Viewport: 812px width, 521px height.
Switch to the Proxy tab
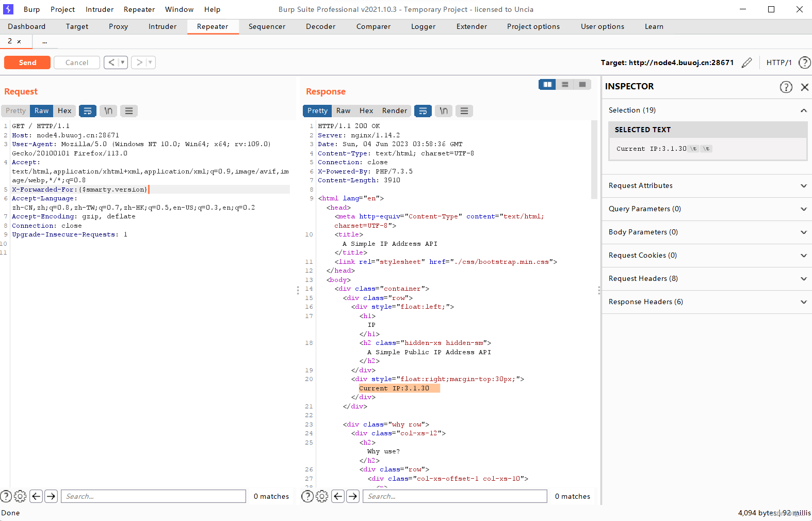(118, 26)
